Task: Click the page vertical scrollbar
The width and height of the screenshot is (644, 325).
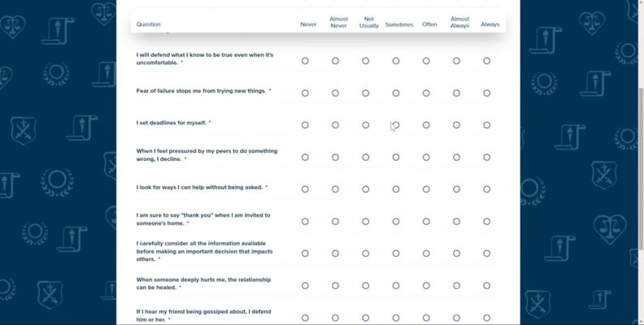Action: click(x=641, y=168)
